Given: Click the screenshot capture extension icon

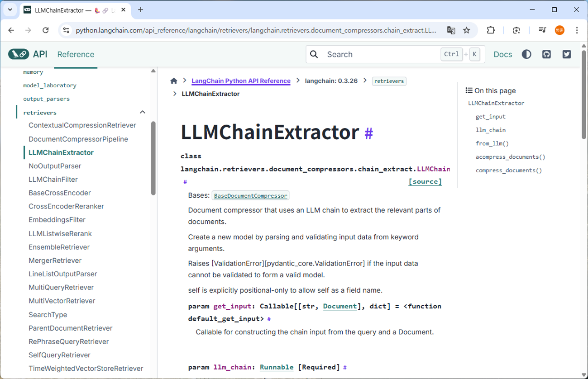Looking at the screenshot, I should coord(516,30).
